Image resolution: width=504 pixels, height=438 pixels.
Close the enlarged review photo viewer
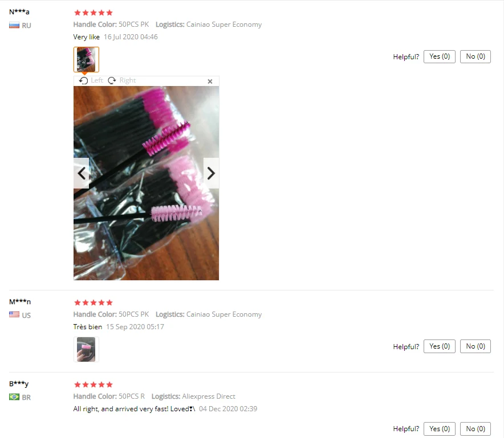tap(210, 81)
